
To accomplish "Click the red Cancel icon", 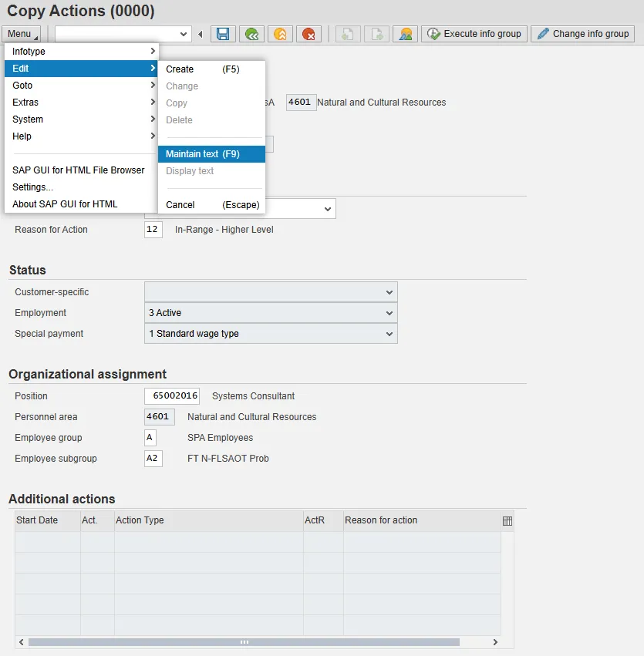I will click(309, 34).
